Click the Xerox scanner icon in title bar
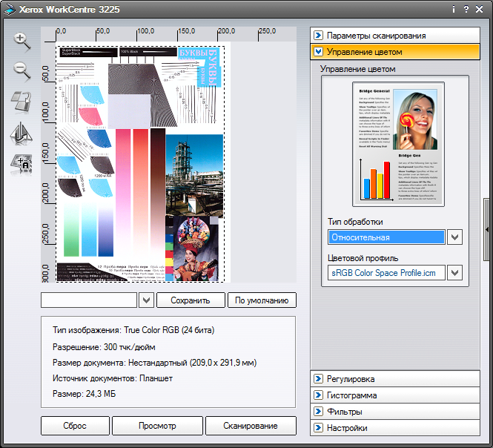Viewport: 493px width, 448px height. click(x=9, y=9)
